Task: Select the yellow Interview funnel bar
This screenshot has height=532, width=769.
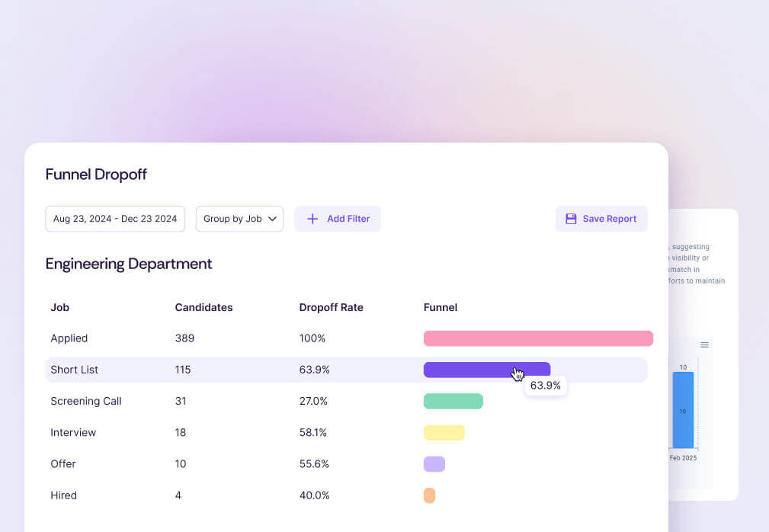Action: (444, 433)
